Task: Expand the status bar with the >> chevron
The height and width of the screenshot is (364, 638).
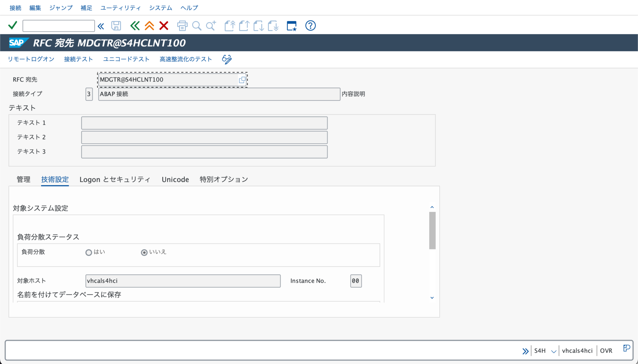Action: 526,351
